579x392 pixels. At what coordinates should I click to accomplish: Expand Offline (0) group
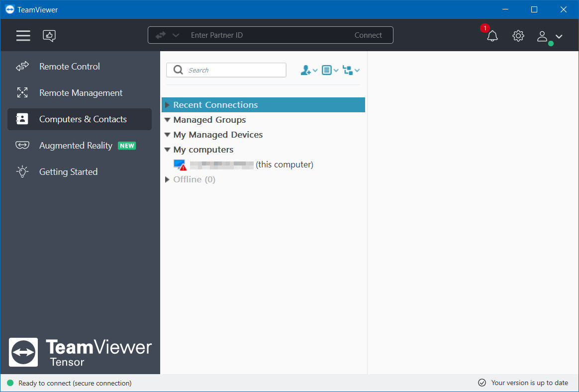click(x=167, y=179)
